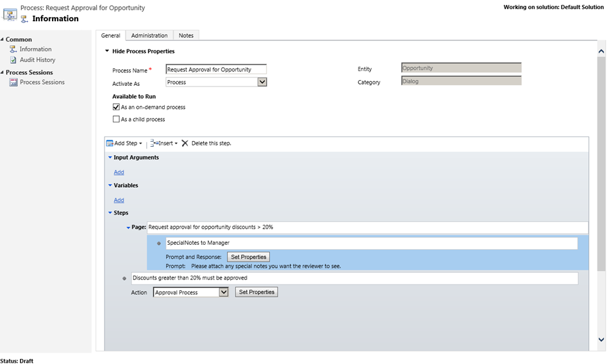Click Set Properties next to Action dropdown
Image resolution: width=607 pixels, height=364 pixels.
pyautogui.click(x=256, y=292)
